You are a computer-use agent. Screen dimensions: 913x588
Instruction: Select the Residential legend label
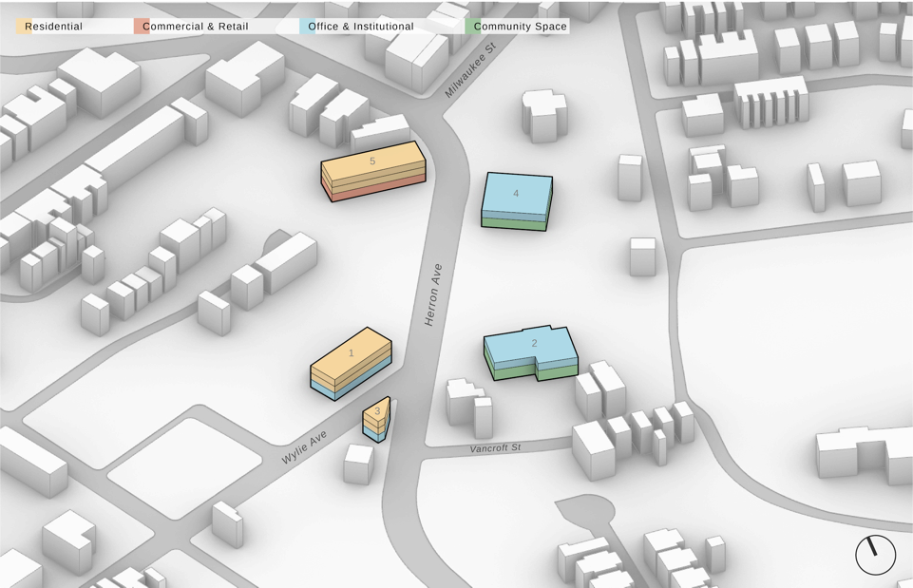point(53,27)
